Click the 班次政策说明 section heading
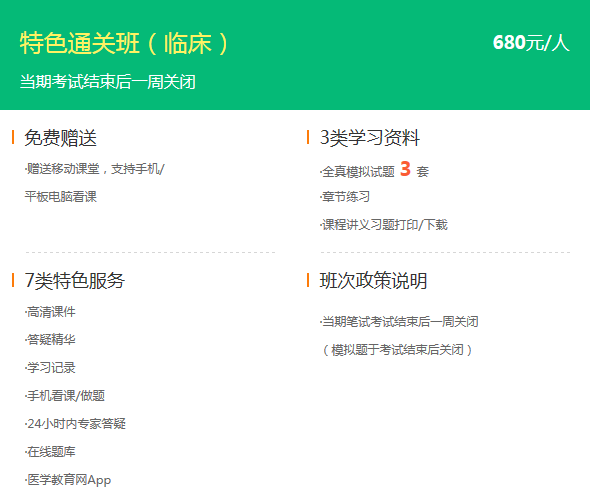The image size is (590, 500). (x=373, y=280)
